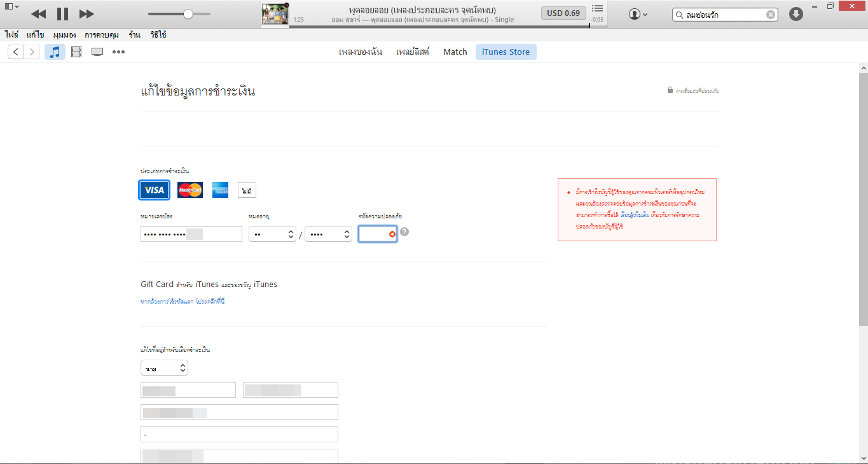This screenshot has width=868, height=464.
Task: Click the USD 0.69 buy button
Action: 563,13
